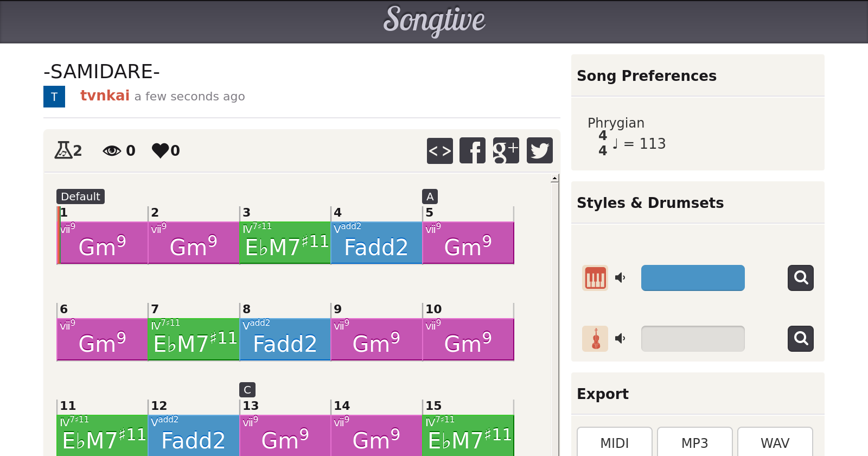Open the blue piano style selector
Screen dimensions: 868x456
pos(693,278)
